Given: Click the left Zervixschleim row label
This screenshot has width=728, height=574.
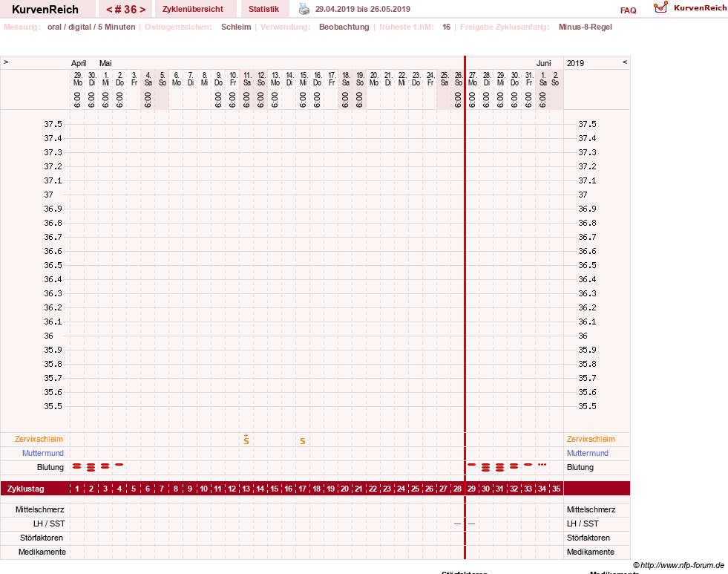Looking at the screenshot, I should [x=39, y=439].
